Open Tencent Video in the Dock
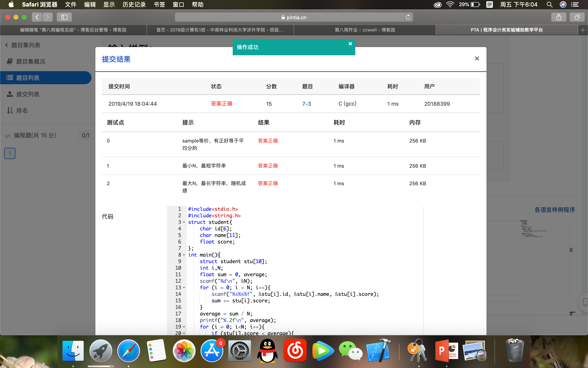Viewport: 588px width, 368px height. coord(323,351)
